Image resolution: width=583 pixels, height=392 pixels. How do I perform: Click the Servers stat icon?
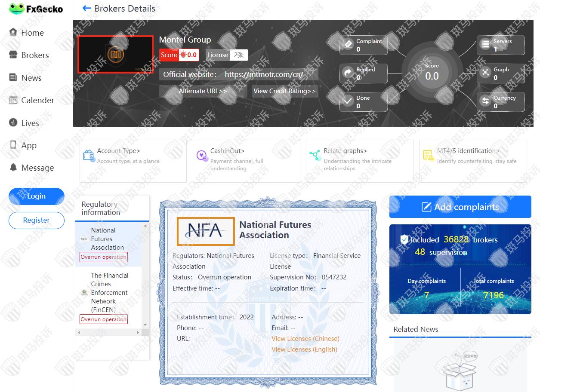point(485,45)
